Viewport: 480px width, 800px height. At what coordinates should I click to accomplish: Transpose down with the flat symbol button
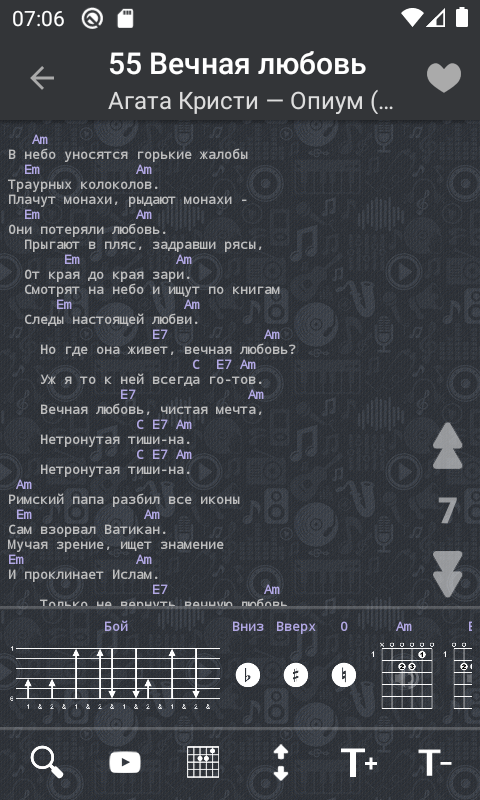[x=248, y=676]
